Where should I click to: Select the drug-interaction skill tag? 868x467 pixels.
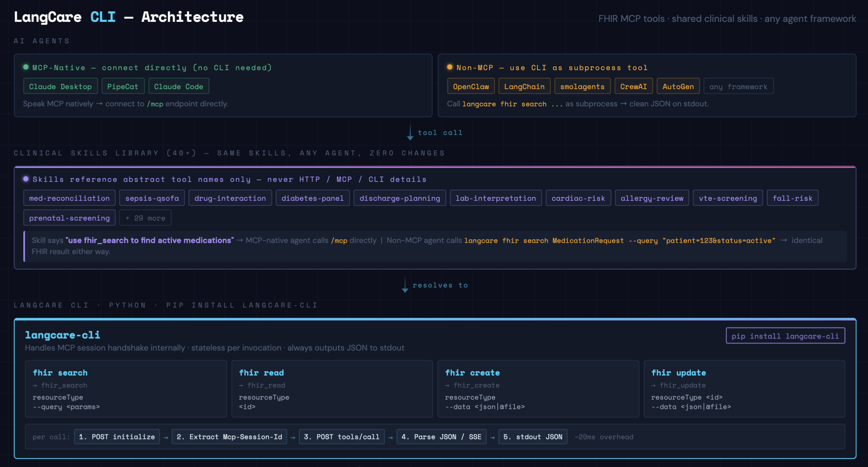point(230,198)
